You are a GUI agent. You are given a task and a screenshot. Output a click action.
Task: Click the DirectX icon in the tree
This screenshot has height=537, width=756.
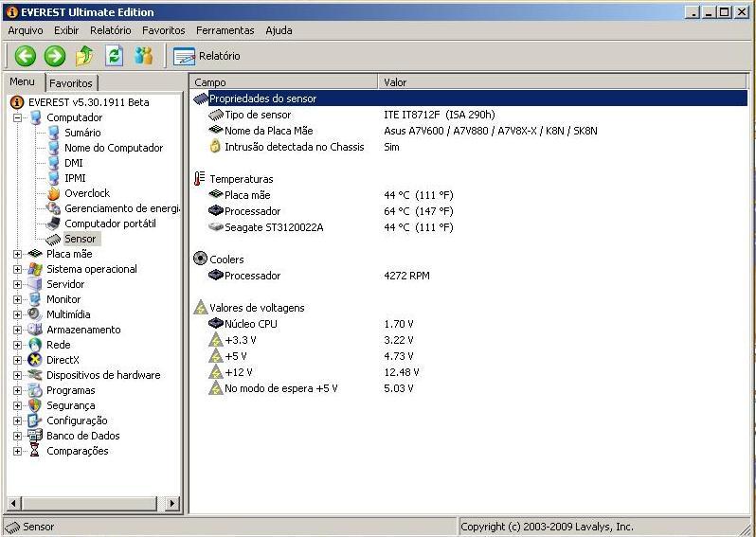click(x=35, y=360)
